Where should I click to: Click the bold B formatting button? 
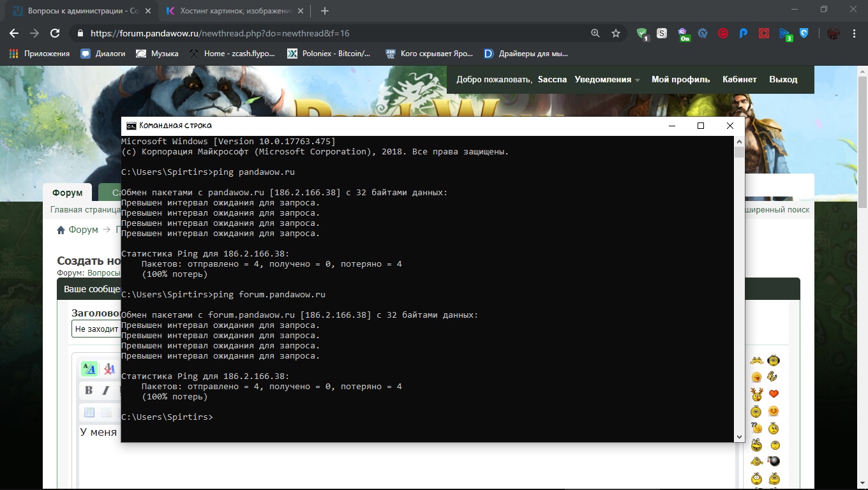tap(89, 390)
